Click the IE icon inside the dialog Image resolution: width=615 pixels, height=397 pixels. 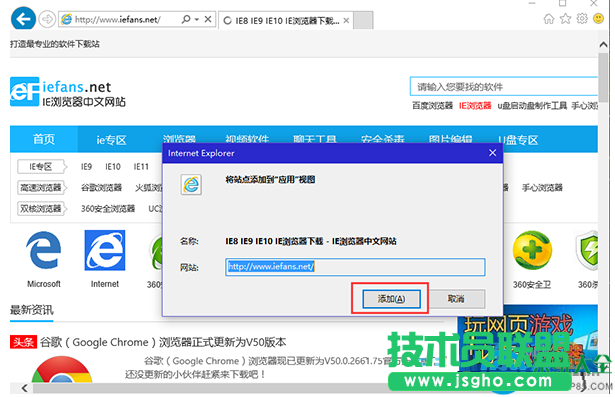point(191,184)
